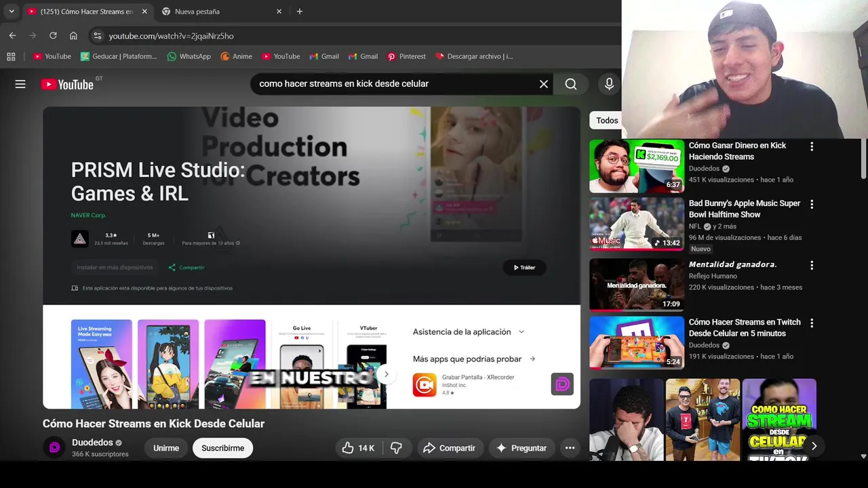This screenshot has width=868, height=488.
Task: Reload the page
Action: (x=53, y=36)
